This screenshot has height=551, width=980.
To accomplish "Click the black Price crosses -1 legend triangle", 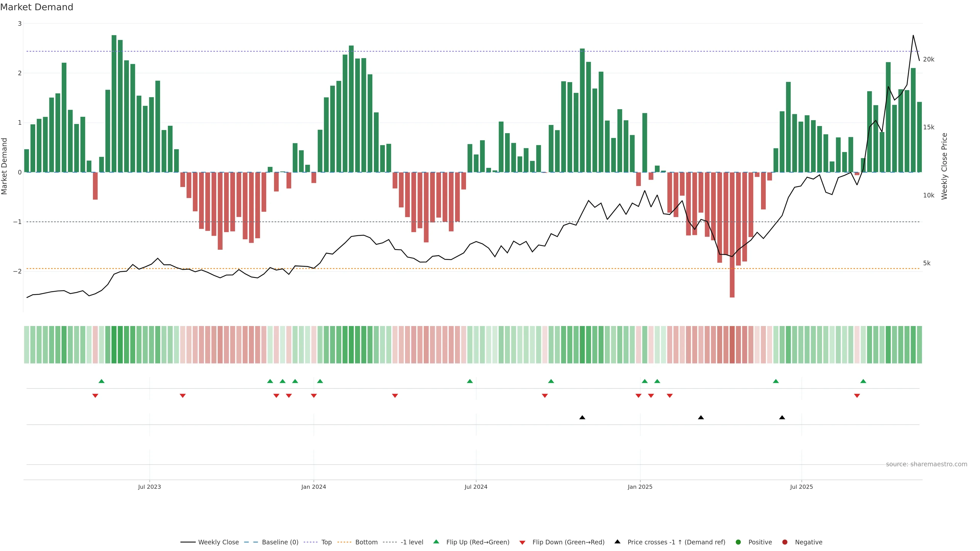I will point(617,542).
